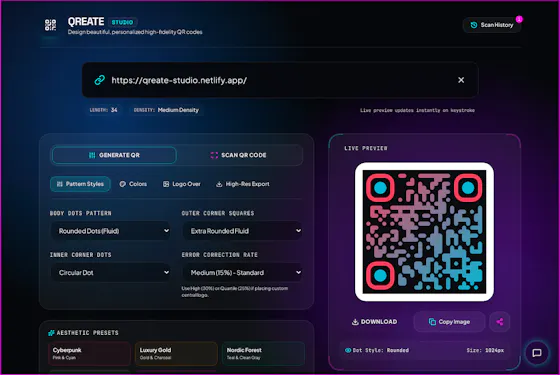Click the QREATE title text

pyautogui.click(x=86, y=22)
